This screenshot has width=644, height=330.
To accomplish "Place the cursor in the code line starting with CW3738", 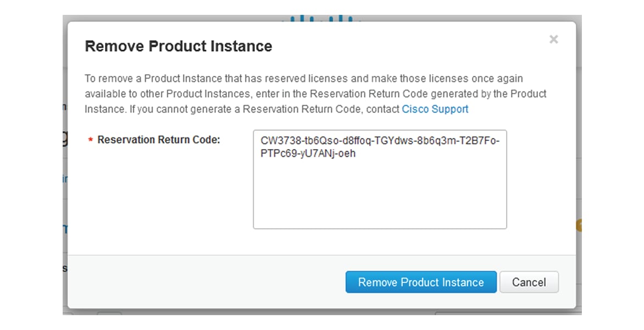I will point(380,141).
